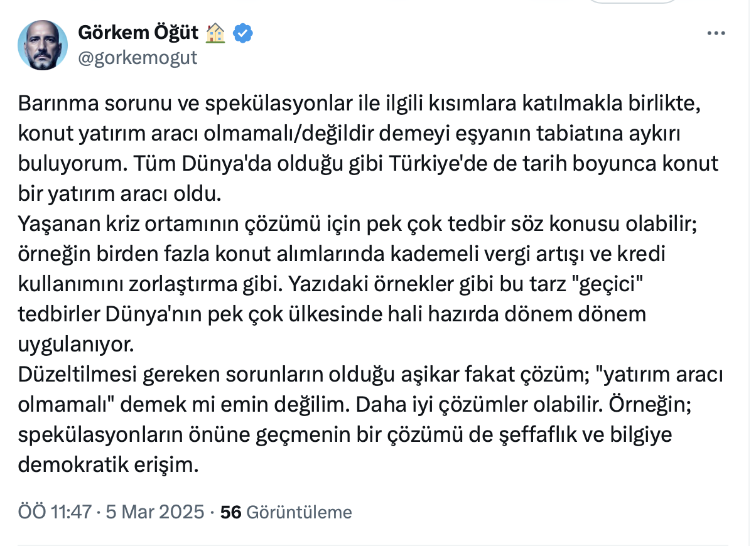Image resolution: width=756 pixels, height=546 pixels.
Task: Click the Görüntüleme label
Action: tap(299, 512)
